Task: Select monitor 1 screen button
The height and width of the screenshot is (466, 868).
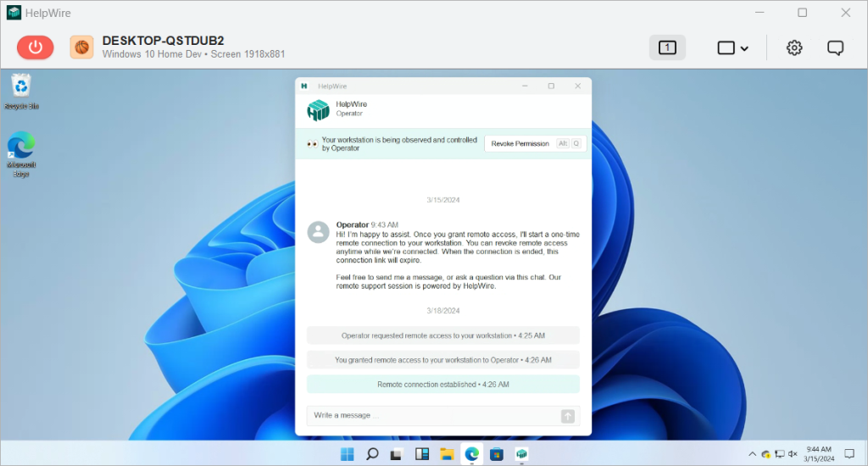Action: tap(667, 47)
